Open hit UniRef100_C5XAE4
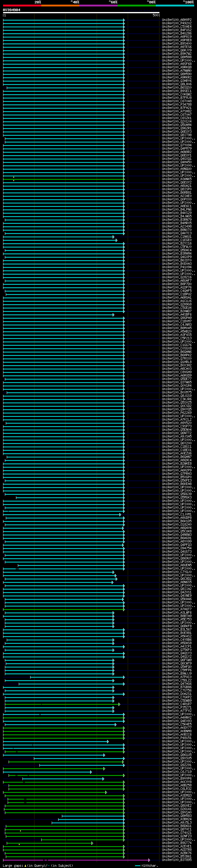Image resolution: width=197 pixels, height=868 pixels. (177, 26)
